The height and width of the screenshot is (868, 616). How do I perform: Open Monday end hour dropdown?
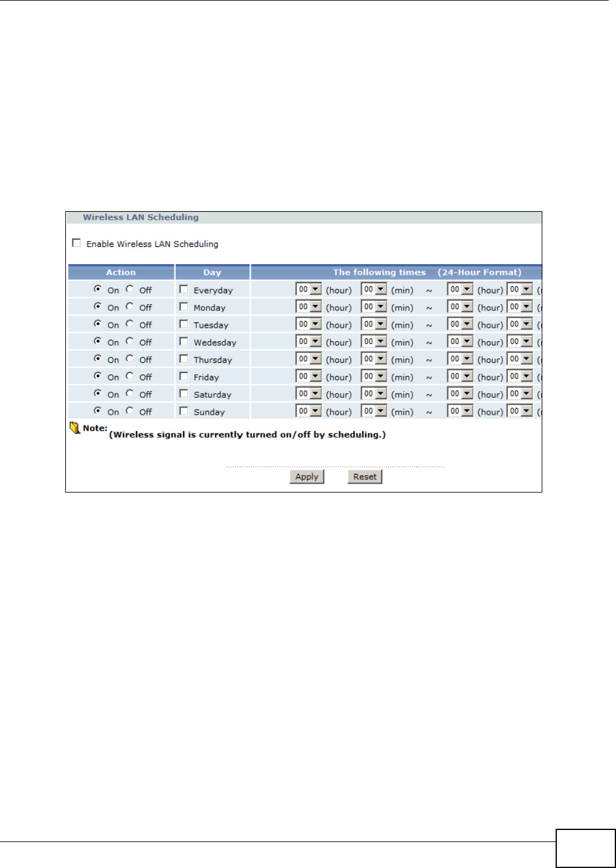pos(460,307)
